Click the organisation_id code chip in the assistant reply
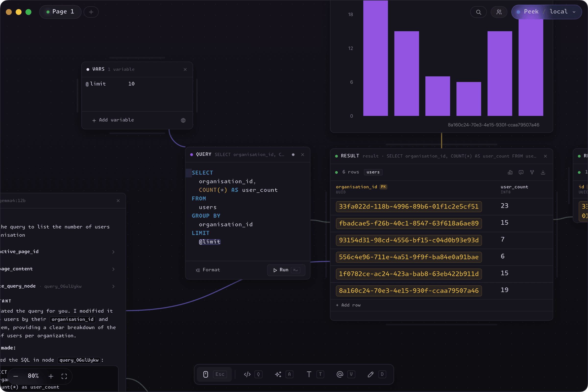588x392 pixels. [73, 319]
